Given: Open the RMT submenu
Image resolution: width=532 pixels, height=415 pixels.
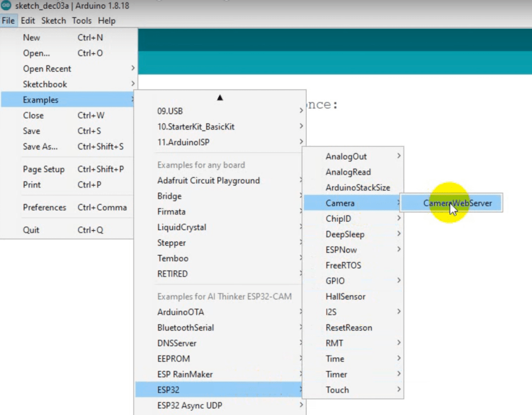Looking at the screenshot, I should [x=353, y=343].
